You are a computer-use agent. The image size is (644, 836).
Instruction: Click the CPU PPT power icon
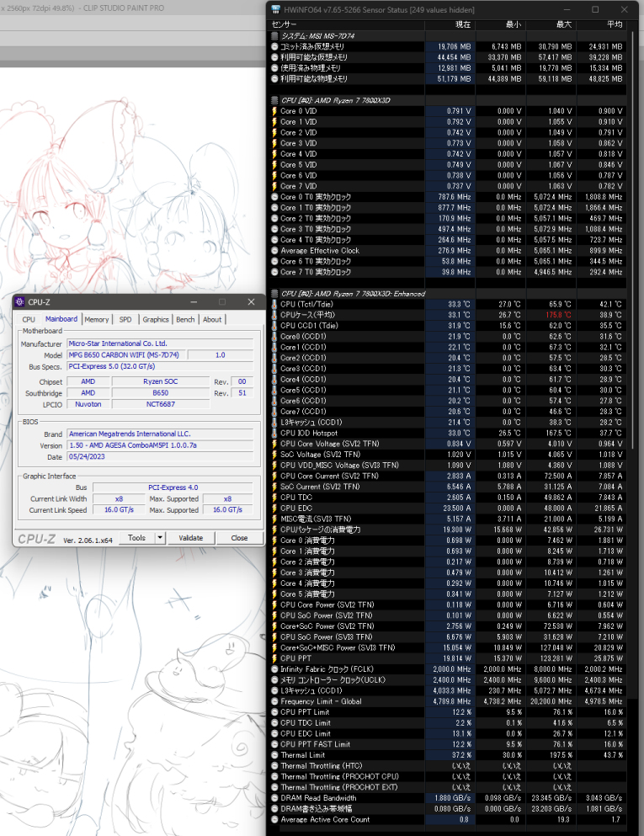pos(274,658)
